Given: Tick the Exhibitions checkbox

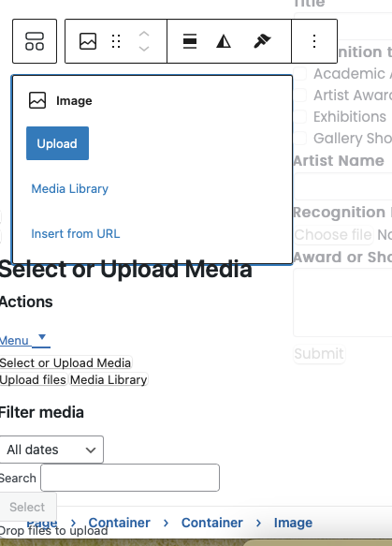Looking at the screenshot, I should coord(300,117).
